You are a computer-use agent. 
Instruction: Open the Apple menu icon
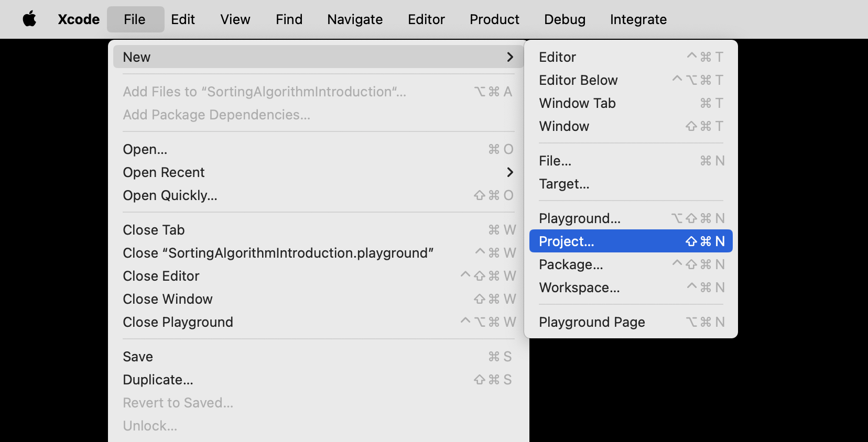pyautogui.click(x=30, y=19)
